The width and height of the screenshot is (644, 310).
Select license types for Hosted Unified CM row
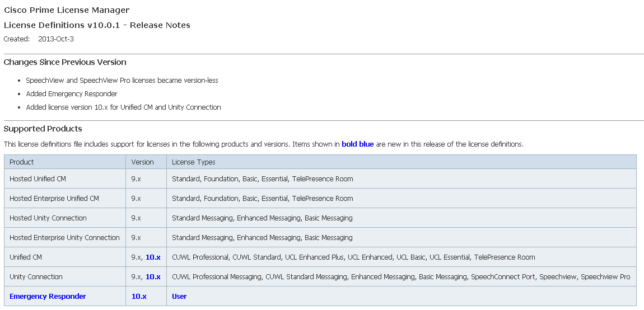402,179
